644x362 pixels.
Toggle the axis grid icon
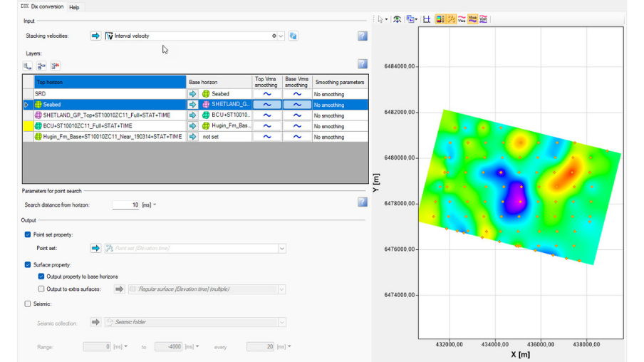427,19
